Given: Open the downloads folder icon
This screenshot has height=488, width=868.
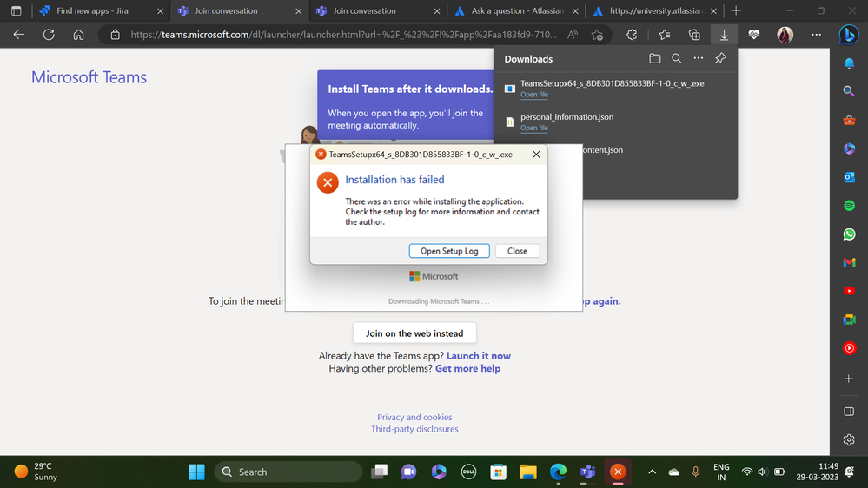Looking at the screenshot, I should 655,59.
